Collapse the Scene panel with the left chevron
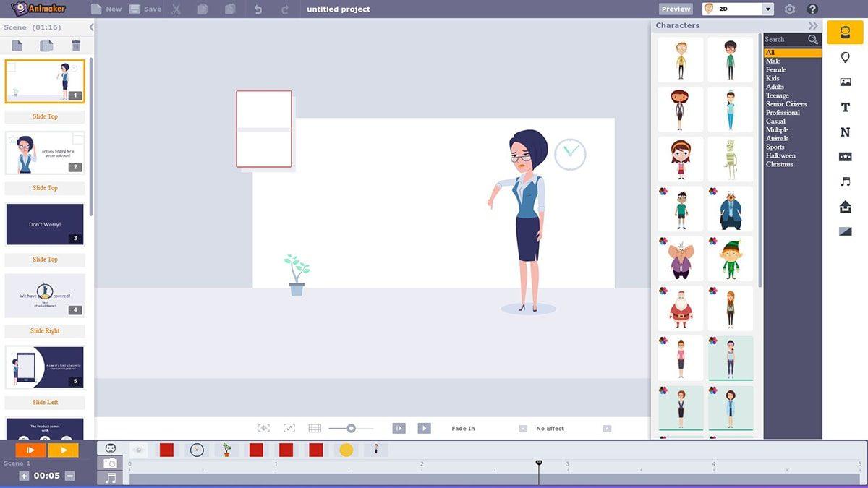The height and width of the screenshot is (488, 868). [x=91, y=26]
